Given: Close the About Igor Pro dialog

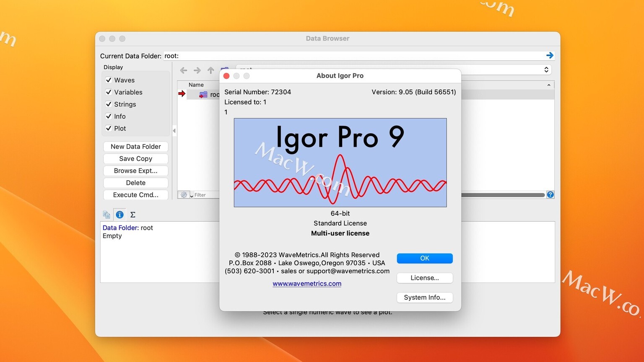Looking at the screenshot, I should click(226, 76).
